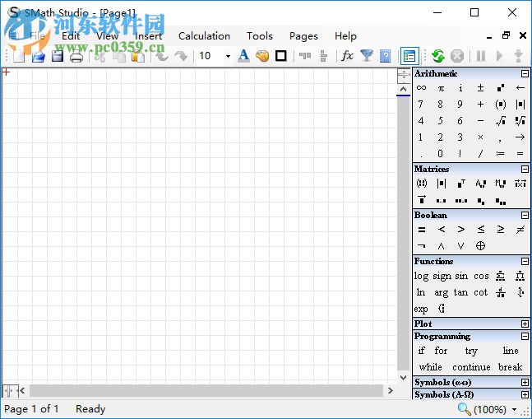Click the assignment := operator
Viewport: 532px width, 419px height.
[500, 153]
